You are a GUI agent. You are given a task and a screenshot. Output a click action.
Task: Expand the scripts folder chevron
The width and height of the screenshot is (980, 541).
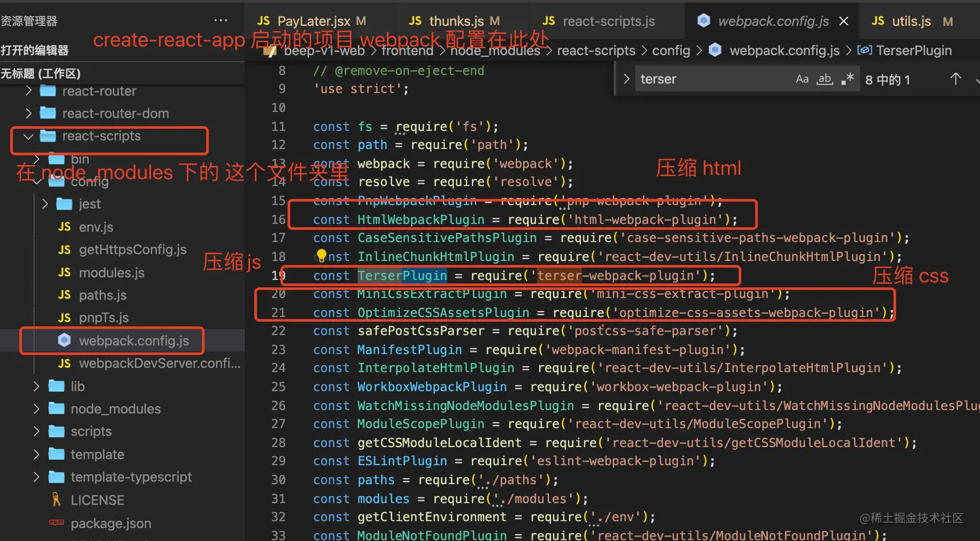tap(36, 432)
